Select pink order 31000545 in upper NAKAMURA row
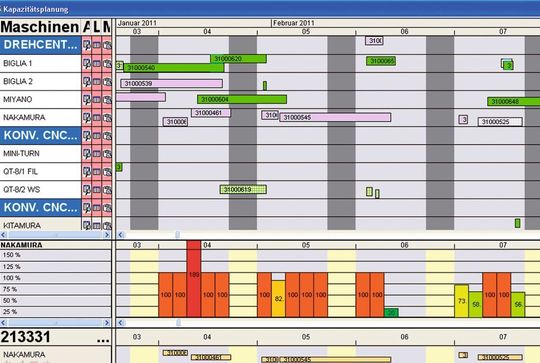This screenshot has height=363, width=540. click(x=335, y=117)
